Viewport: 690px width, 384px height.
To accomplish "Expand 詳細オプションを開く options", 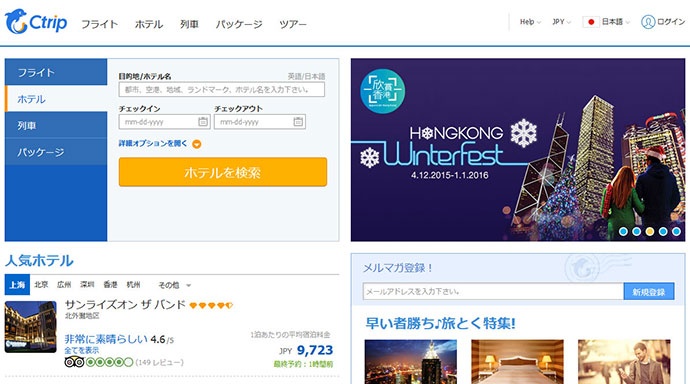I will (x=153, y=143).
